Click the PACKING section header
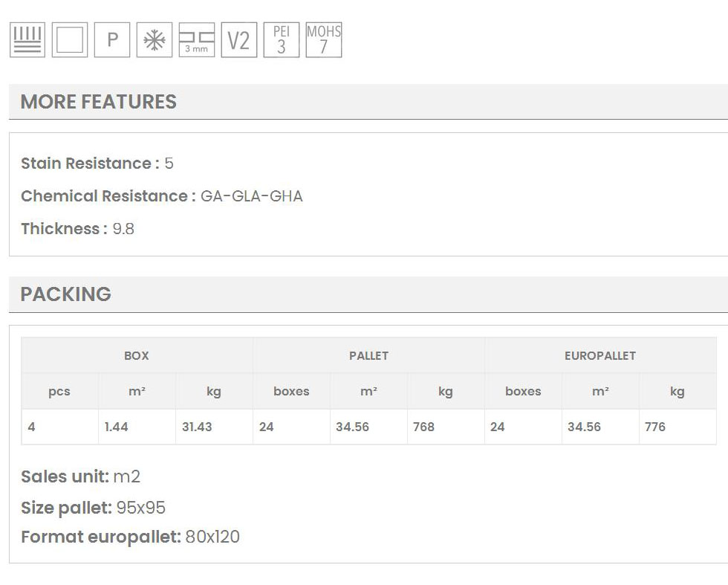 click(65, 294)
